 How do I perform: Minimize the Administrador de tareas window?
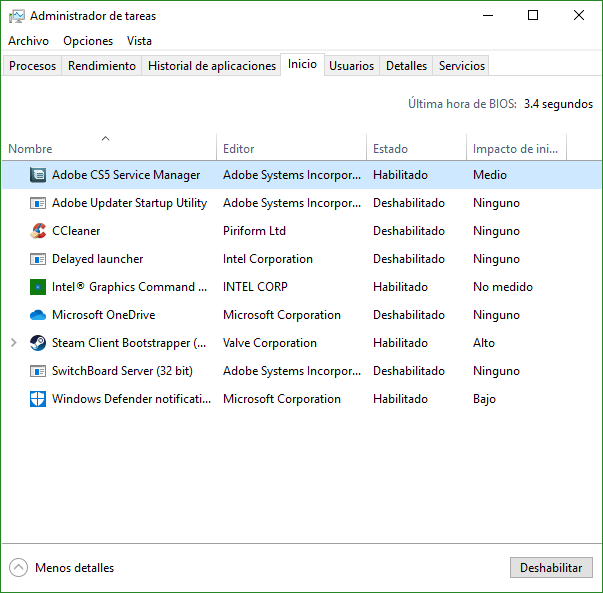pyautogui.click(x=488, y=16)
